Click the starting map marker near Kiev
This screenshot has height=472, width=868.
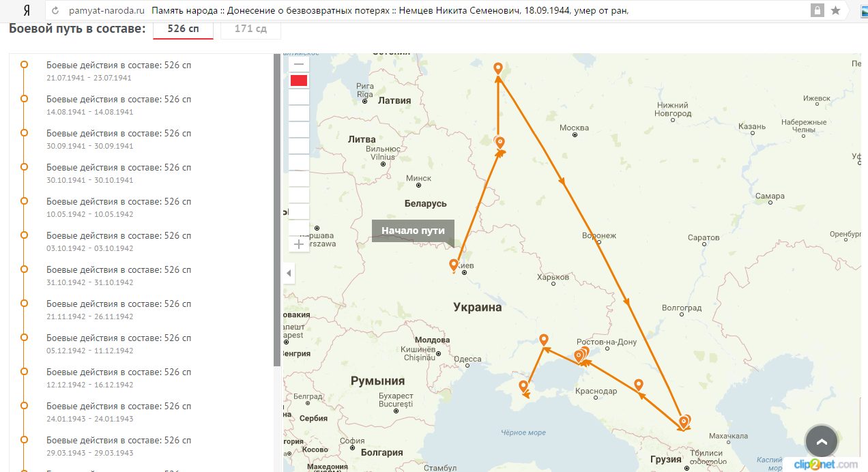pyautogui.click(x=454, y=265)
